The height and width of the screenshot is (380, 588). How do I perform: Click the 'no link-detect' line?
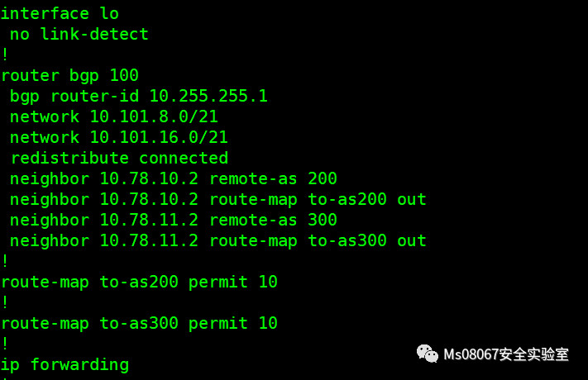[79, 34]
